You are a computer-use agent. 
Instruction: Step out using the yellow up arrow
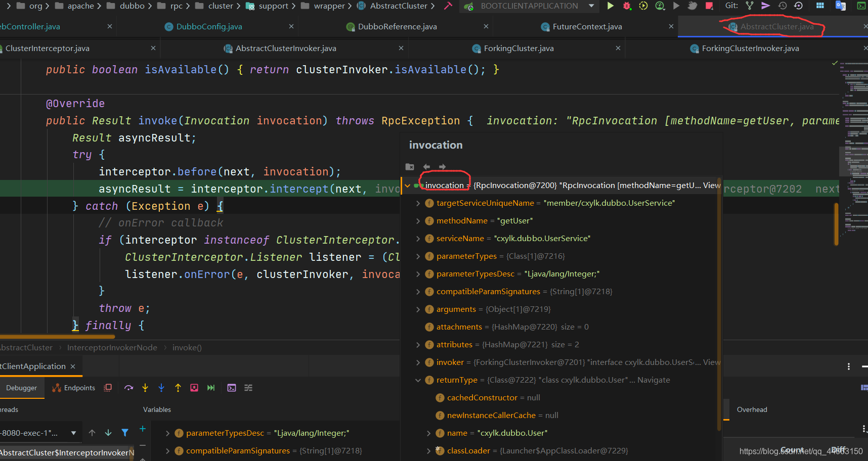pos(178,388)
